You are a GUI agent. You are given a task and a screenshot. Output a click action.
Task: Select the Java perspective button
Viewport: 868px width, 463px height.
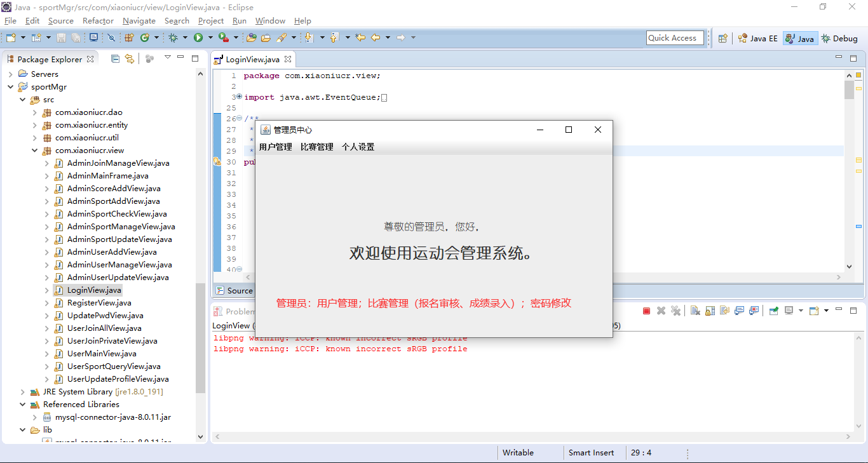pyautogui.click(x=800, y=38)
